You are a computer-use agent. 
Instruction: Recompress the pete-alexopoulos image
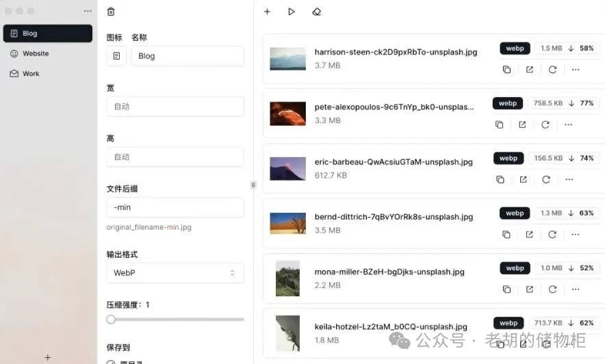pos(545,125)
